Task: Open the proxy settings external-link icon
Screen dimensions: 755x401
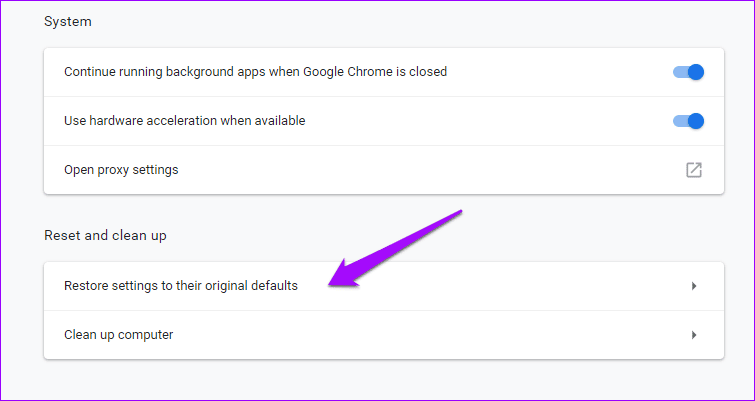Action: point(693,170)
